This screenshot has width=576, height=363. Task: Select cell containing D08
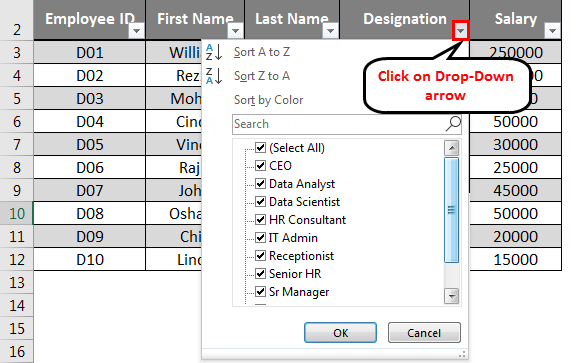coord(90,213)
